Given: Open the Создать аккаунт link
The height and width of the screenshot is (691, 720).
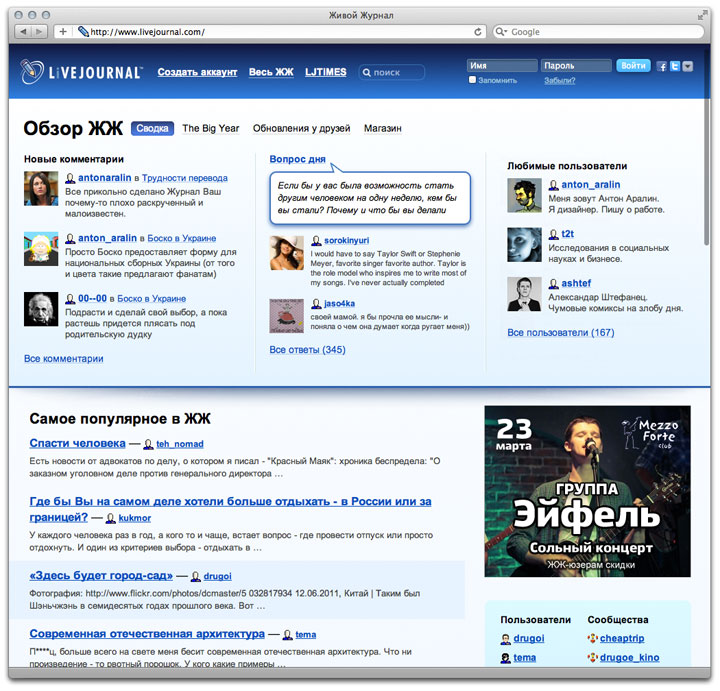Looking at the screenshot, I should click(197, 72).
